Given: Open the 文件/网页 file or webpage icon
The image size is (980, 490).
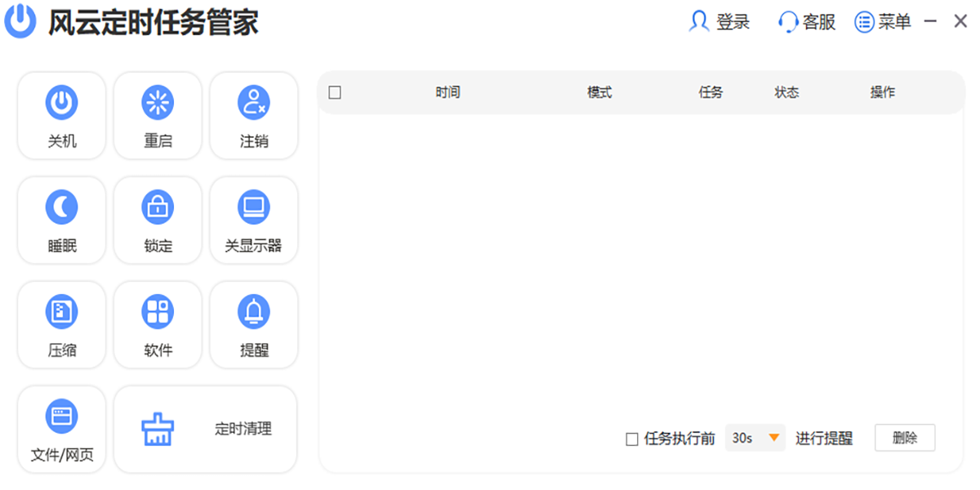Looking at the screenshot, I should (62, 416).
